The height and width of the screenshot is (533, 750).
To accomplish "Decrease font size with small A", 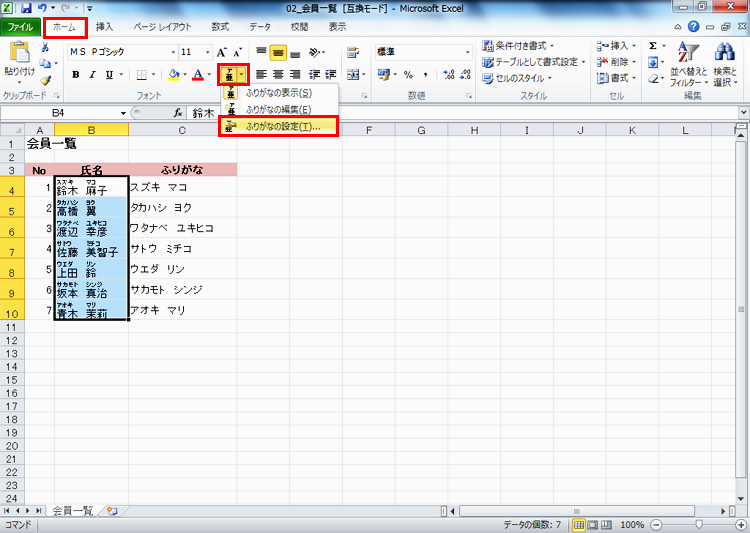I will click(237, 52).
